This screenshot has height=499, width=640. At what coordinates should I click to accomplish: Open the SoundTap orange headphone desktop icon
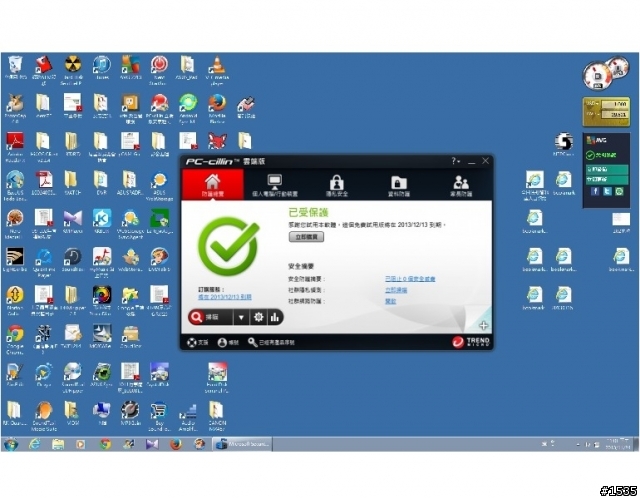44,416
